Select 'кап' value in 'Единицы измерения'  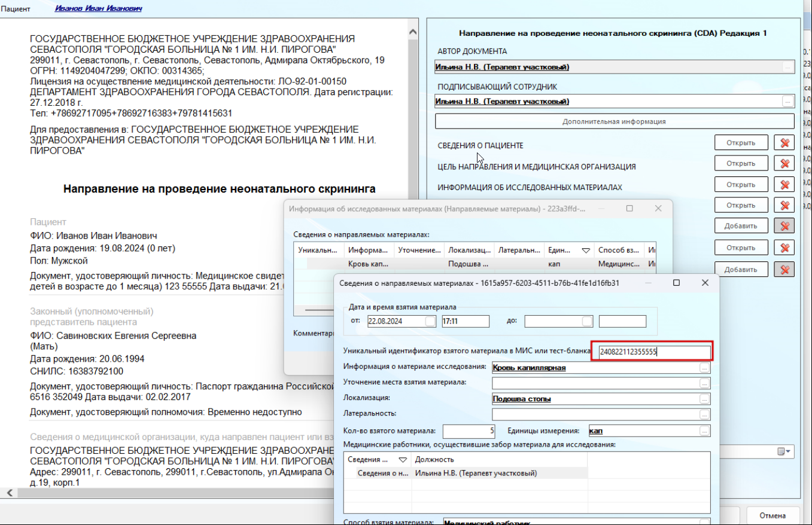coord(595,431)
